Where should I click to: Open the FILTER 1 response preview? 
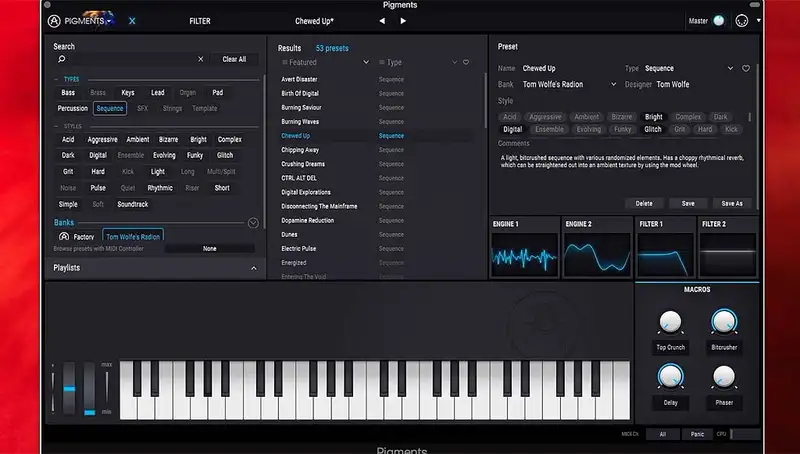click(665, 255)
